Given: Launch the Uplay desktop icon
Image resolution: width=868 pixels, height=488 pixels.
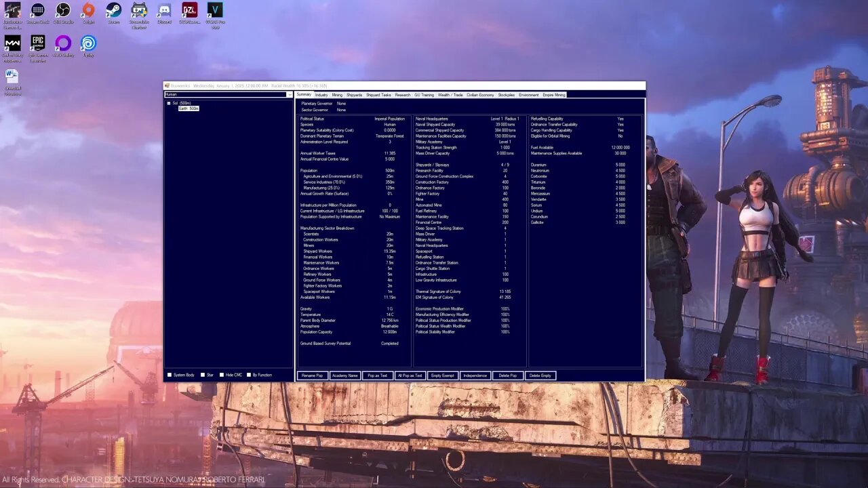Looking at the screenshot, I should 88,46.
